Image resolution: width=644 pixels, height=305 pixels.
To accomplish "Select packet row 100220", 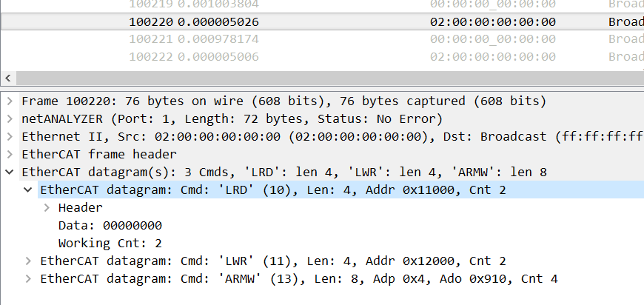I will pyautogui.click(x=322, y=21).
